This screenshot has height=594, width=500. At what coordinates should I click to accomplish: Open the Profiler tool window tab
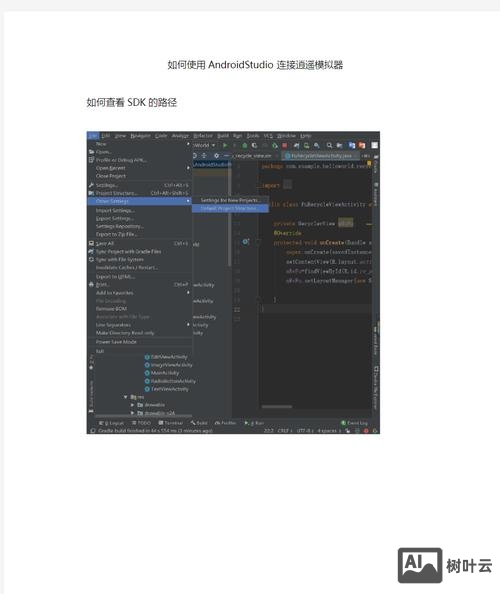[x=226, y=423]
